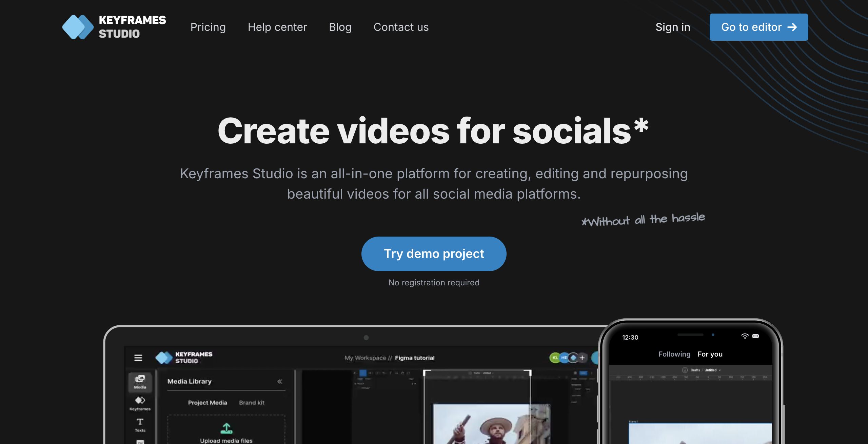
Task: Select the For you tab on phone
Action: [710, 354]
